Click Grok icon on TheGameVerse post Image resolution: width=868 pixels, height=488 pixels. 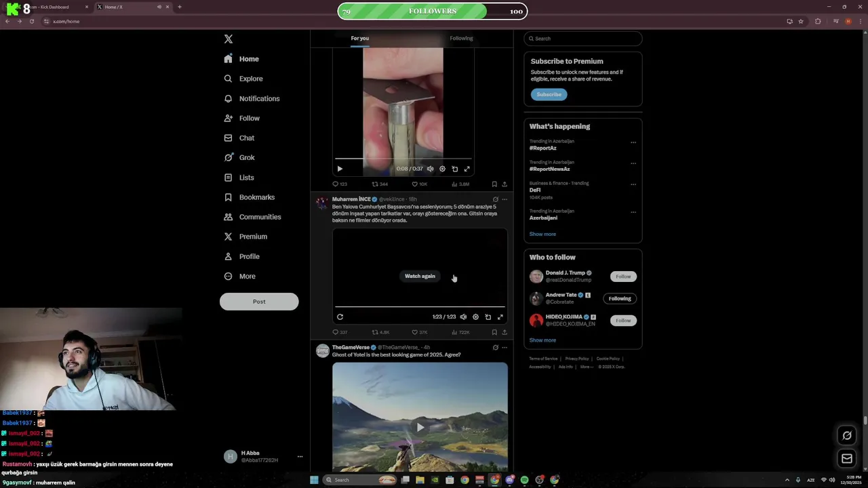[x=495, y=348]
